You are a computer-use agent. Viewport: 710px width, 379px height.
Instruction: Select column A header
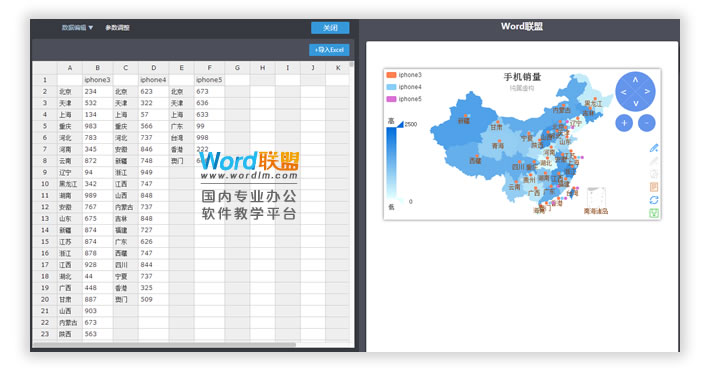click(70, 68)
